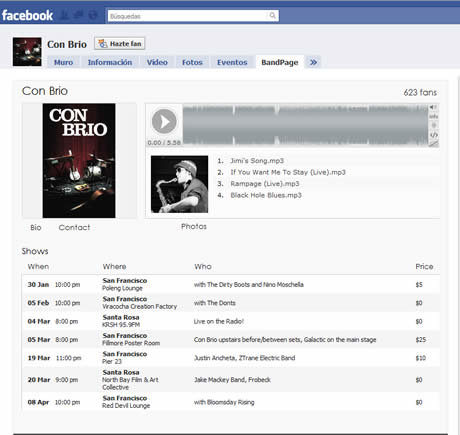Open the Photos link

194,227
